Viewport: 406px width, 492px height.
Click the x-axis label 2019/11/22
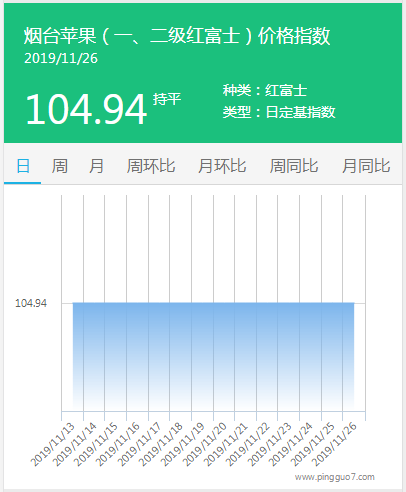pos(248,444)
